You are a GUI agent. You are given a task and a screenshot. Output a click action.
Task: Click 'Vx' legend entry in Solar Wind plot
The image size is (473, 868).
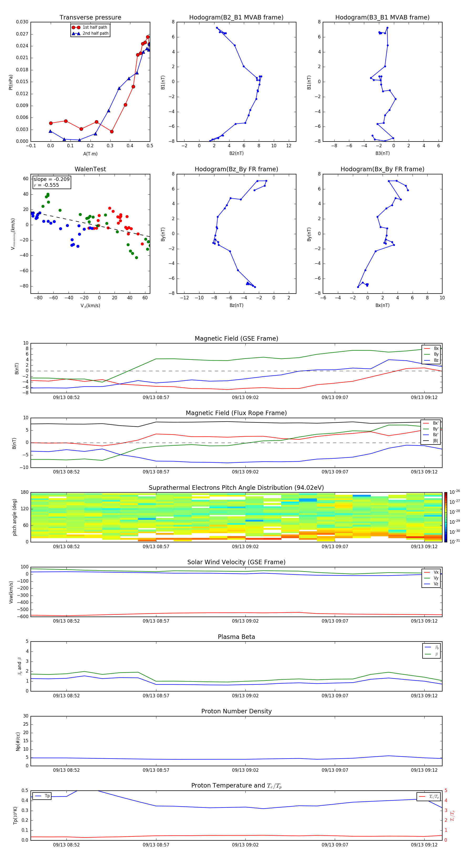[431, 572]
